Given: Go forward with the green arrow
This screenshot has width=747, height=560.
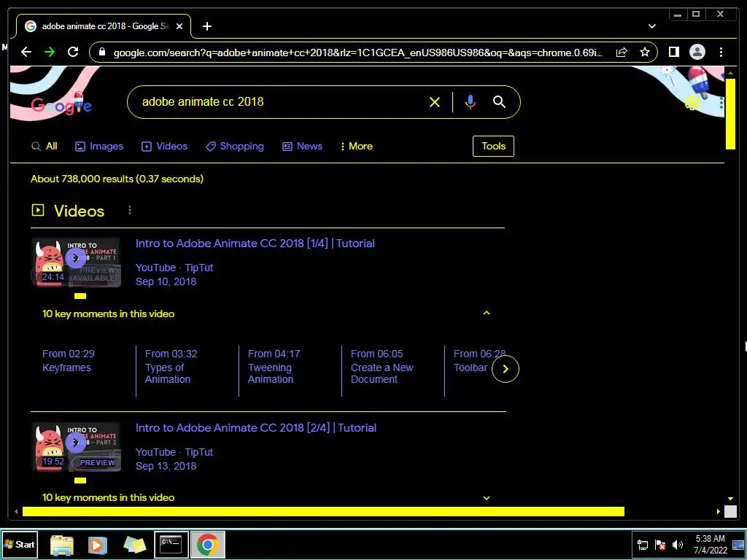Looking at the screenshot, I should [50, 52].
